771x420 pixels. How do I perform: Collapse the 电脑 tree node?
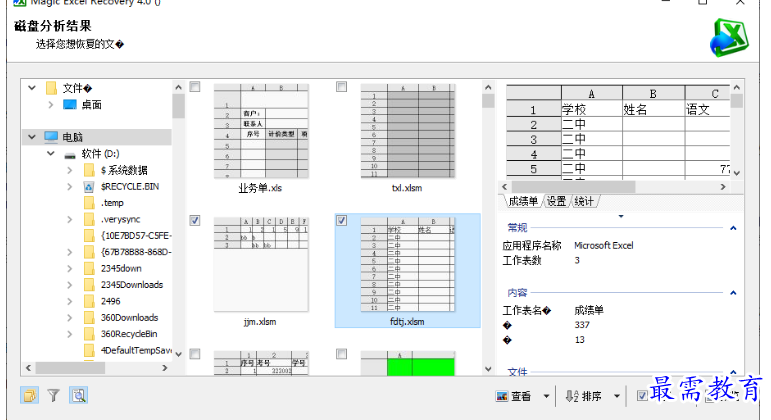tap(32, 137)
